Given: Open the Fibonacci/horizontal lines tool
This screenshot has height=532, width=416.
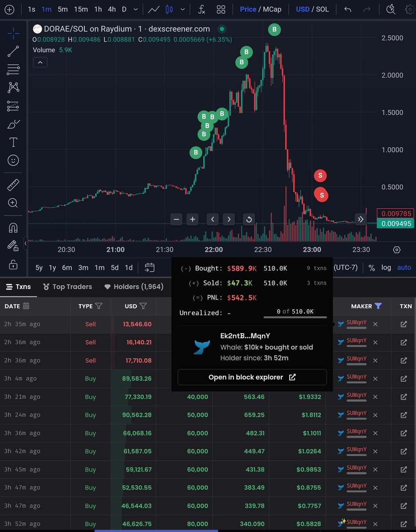Looking at the screenshot, I should click(x=13, y=69).
